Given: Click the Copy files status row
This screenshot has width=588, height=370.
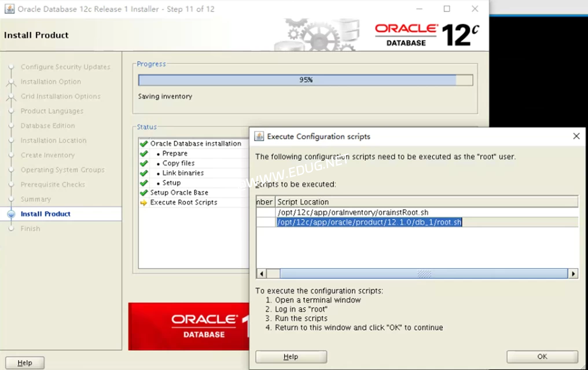Looking at the screenshot, I should click(x=194, y=163).
